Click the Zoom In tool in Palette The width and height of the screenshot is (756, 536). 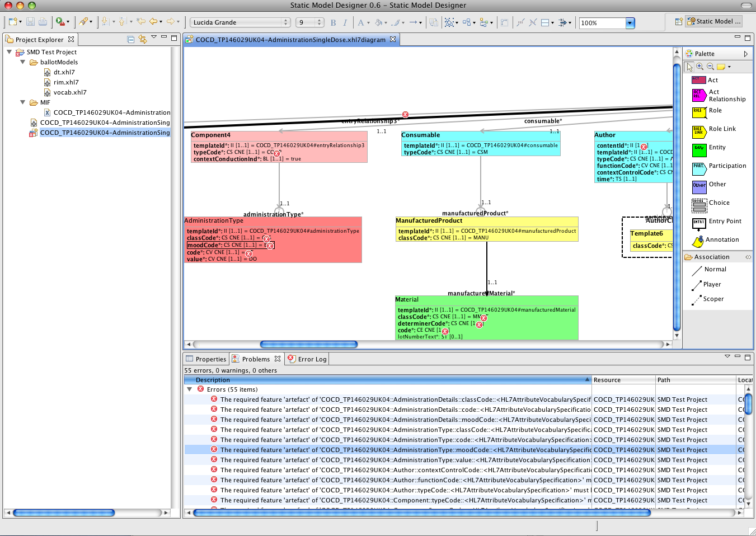[x=700, y=67]
